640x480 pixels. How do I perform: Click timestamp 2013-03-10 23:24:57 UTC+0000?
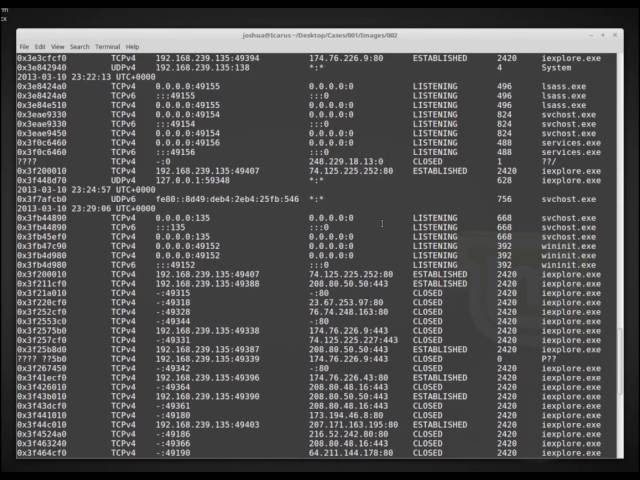[86, 190]
